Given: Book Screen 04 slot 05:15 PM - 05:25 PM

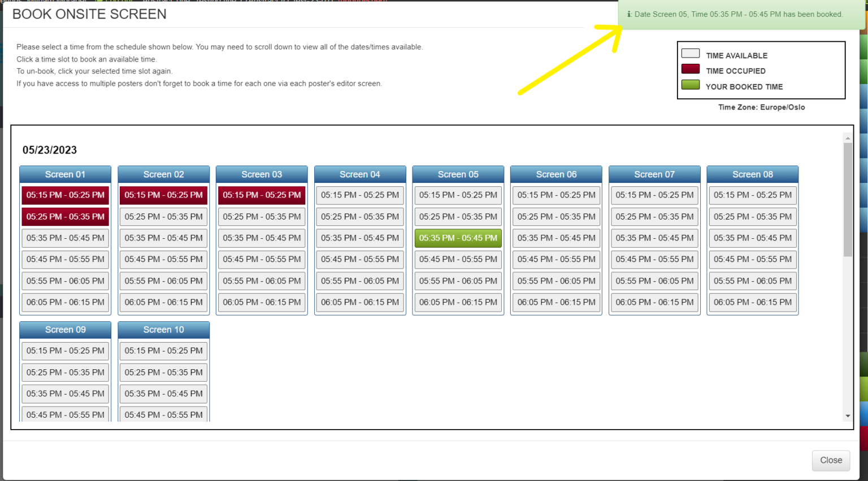Looking at the screenshot, I should click(360, 195).
